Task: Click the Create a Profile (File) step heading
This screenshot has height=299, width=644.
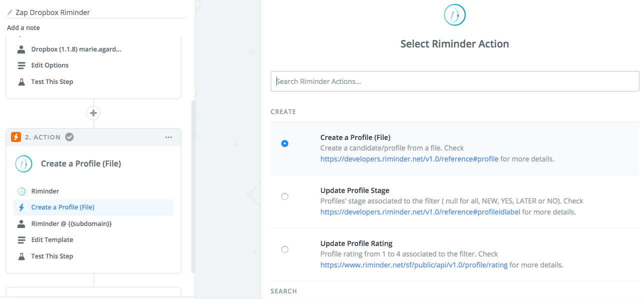Action: click(81, 163)
